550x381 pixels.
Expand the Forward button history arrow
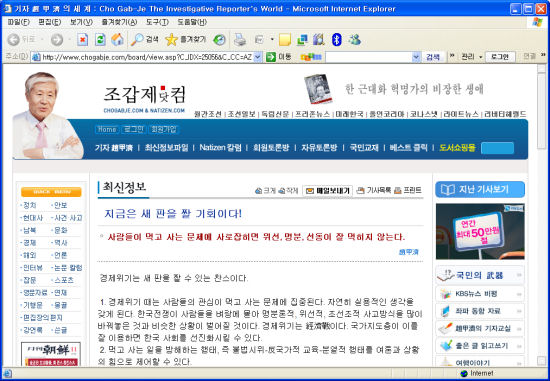coord(70,39)
